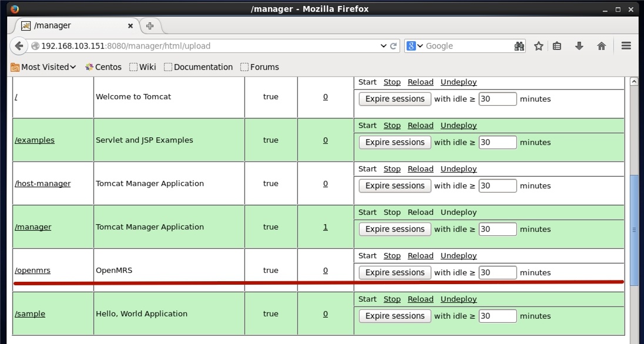Expire sessions for /openmrs

click(395, 272)
